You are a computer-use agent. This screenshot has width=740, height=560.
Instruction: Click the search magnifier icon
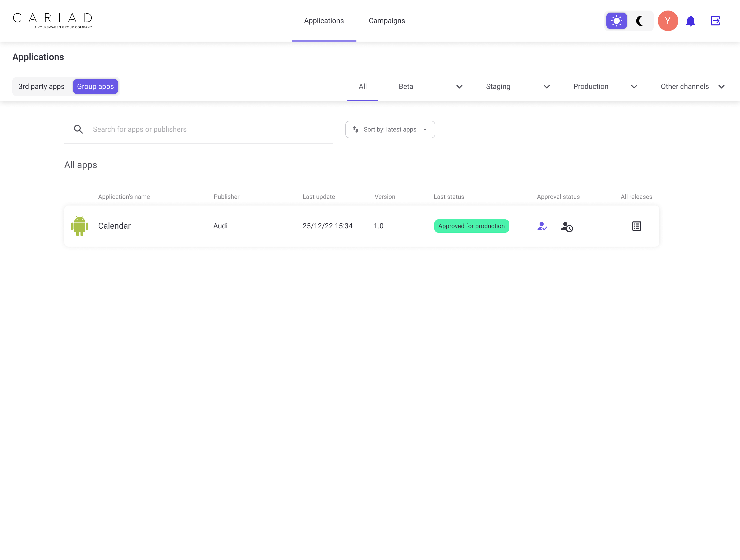pyautogui.click(x=78, y=129)
